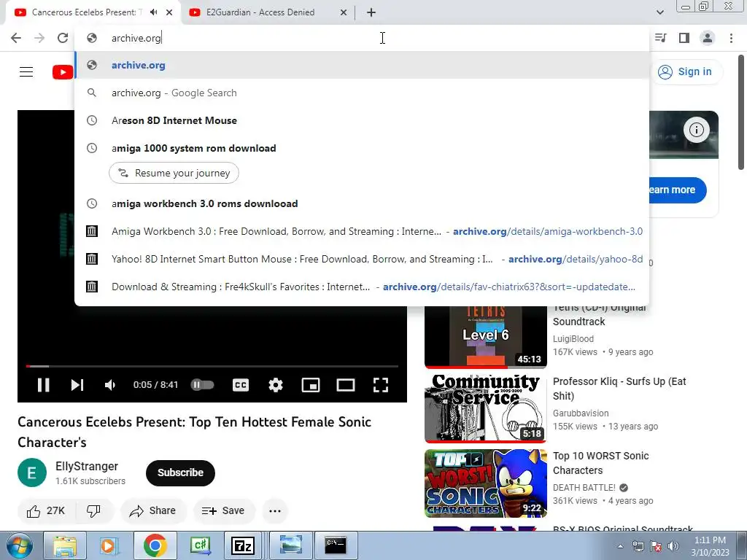The width and height of the screenshot is (747, 560).
Task: Click the info icon on the ad card
Action: [x=697, y=130]
